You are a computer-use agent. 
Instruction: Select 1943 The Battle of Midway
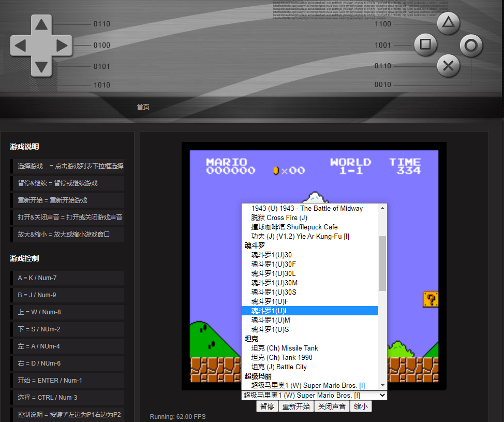click(x=310, y=209)
